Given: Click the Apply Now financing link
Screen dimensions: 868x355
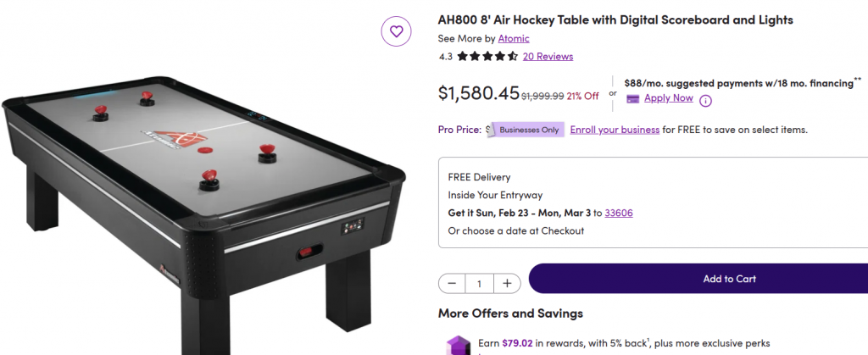Looking at the screenshot, I should (x=668, y=98).
